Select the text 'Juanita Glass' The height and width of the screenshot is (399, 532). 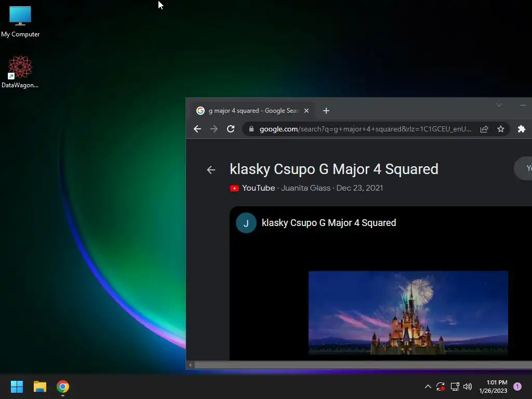[x=305, y=188]
